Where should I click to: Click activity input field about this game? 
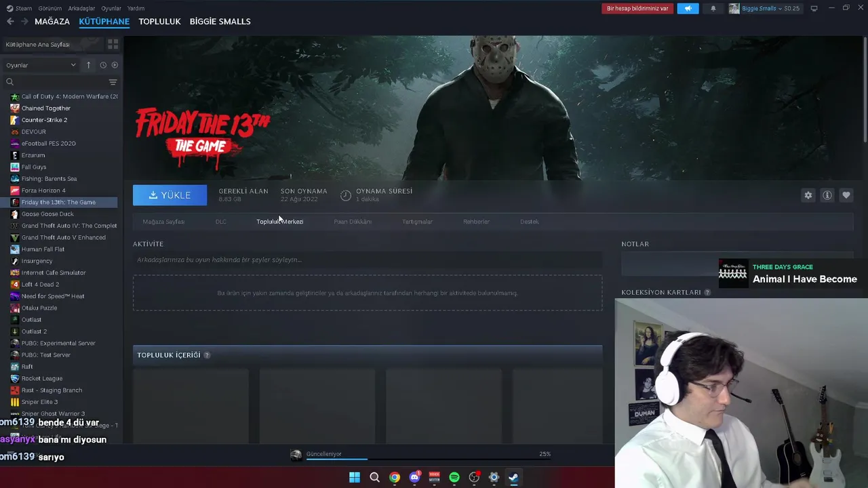click(x=367, y=260)
